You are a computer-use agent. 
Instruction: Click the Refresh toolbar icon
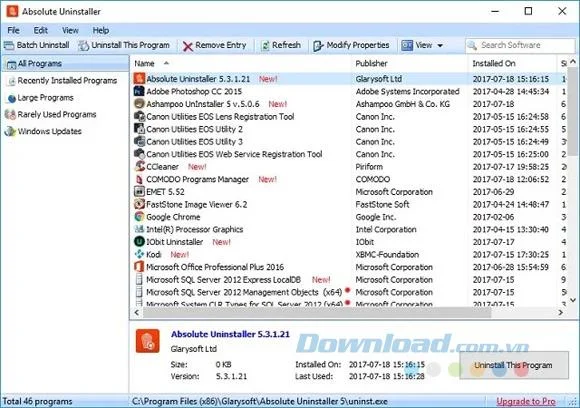pos(265,45)
